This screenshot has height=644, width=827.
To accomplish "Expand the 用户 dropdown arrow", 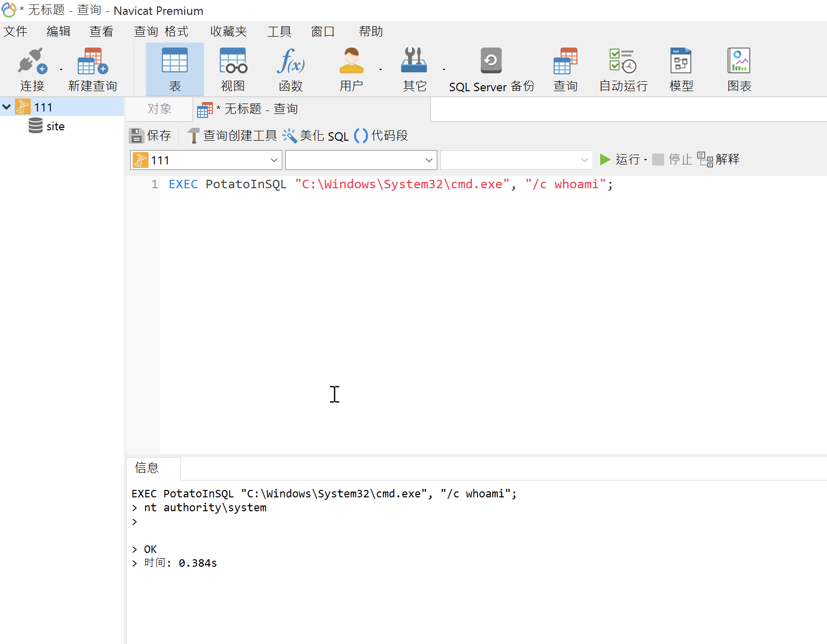I will coord(380,69).
